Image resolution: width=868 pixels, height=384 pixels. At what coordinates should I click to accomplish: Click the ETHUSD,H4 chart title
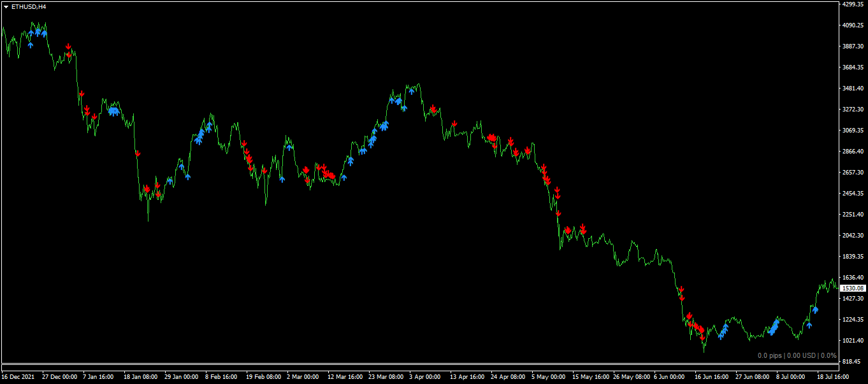(29, 6)
